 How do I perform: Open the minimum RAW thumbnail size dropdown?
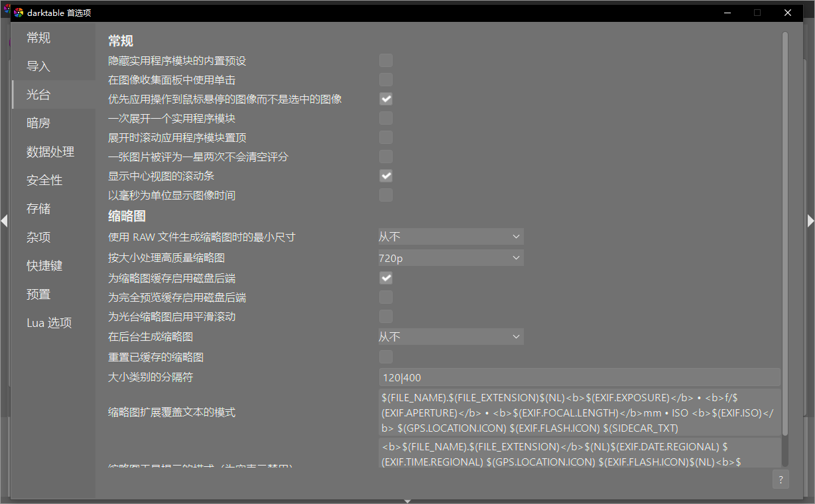click(451, 236)
